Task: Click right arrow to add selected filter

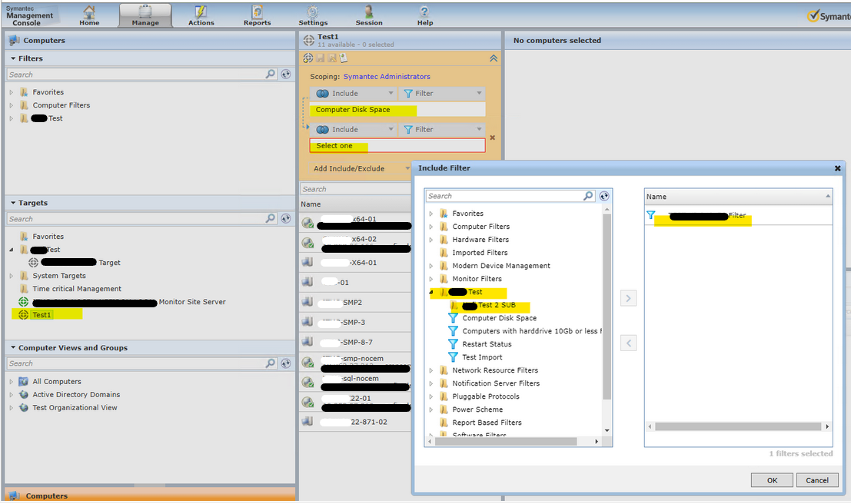Action: pos(628,298)
